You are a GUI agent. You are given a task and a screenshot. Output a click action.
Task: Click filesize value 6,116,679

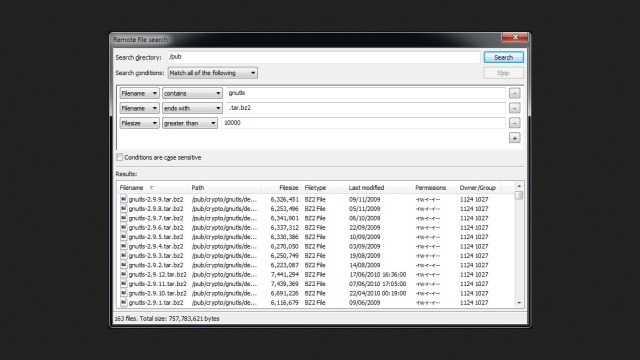[x=284, y=303]
